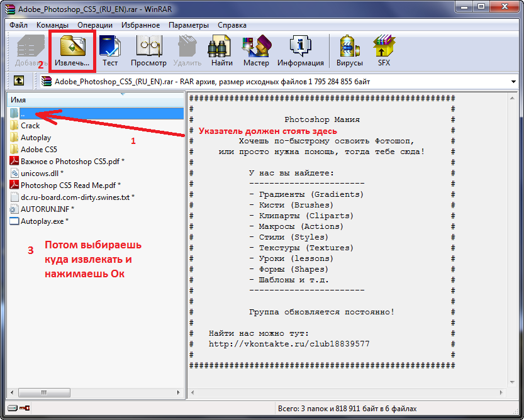Select the Adobe CS5 folder icon

coord(14,150)
